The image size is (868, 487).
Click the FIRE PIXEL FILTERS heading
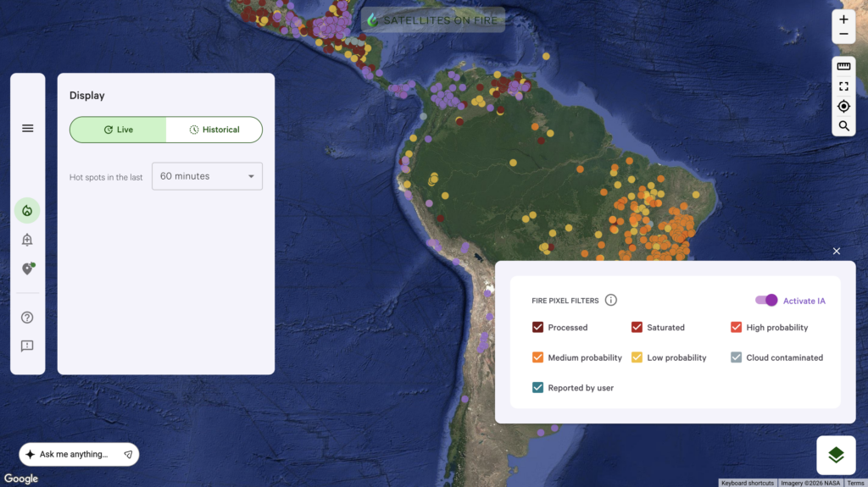pos(565,301)
